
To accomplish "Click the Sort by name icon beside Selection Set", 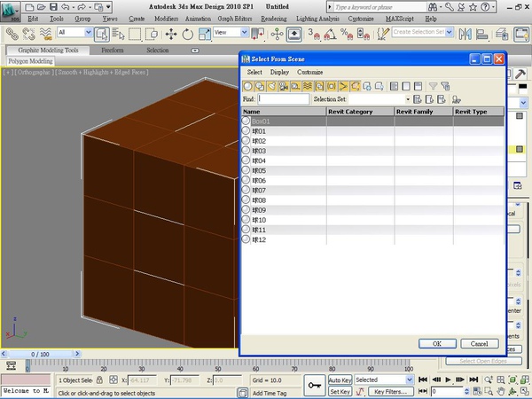I will tap(456, 99).
